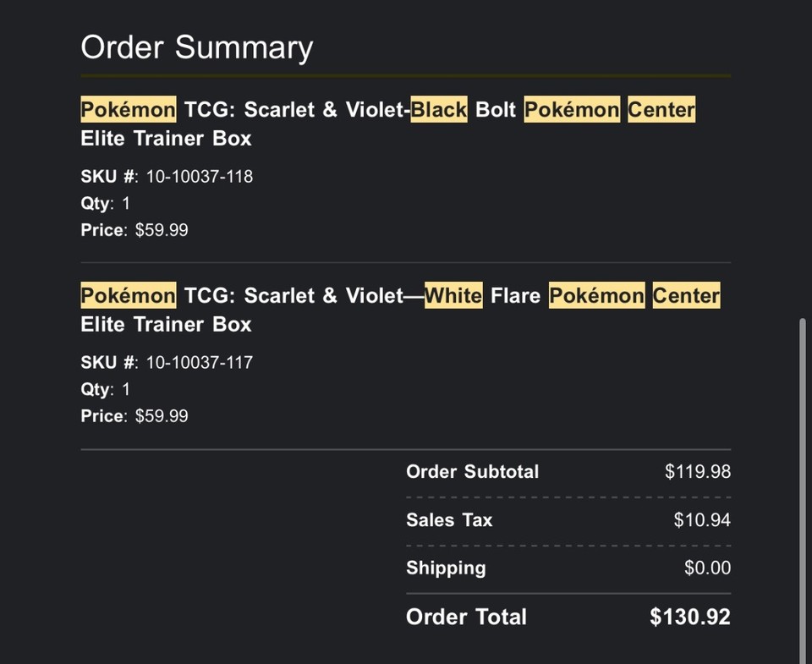This screenshot has width=812, height=664.
Task: Select SKU number 10-10037-118
Action: pyautogui.click(x=199, y=177)
